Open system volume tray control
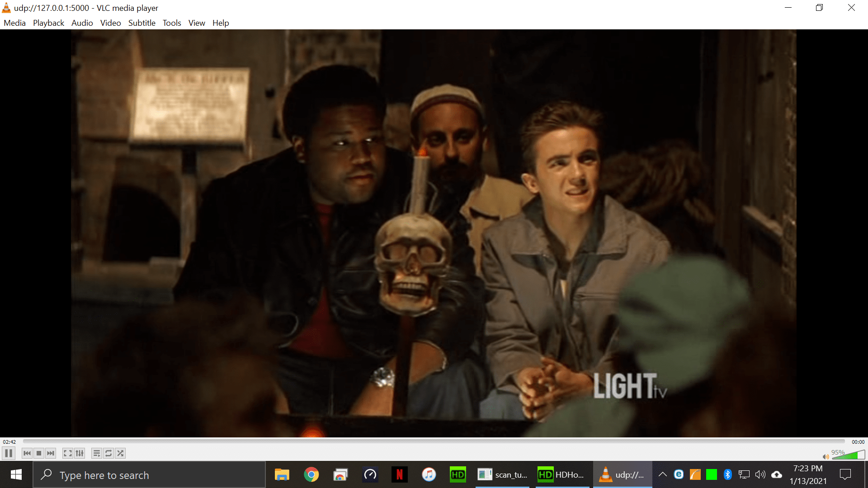 point(760,474)
